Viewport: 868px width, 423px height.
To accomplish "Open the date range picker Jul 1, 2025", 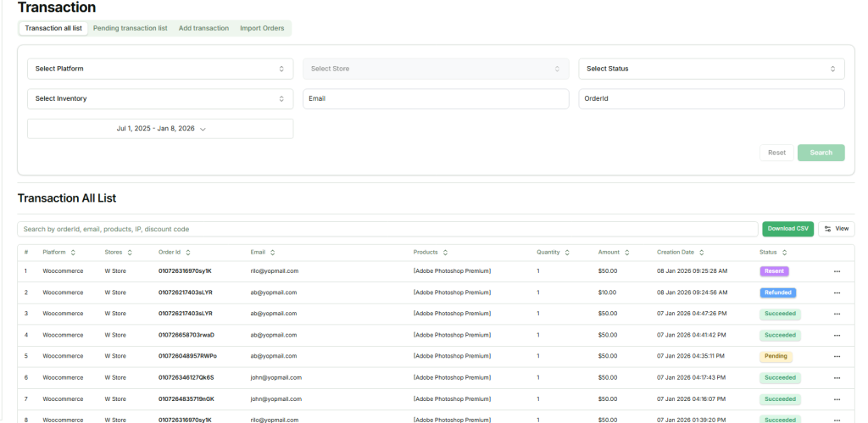I will 160,129.
